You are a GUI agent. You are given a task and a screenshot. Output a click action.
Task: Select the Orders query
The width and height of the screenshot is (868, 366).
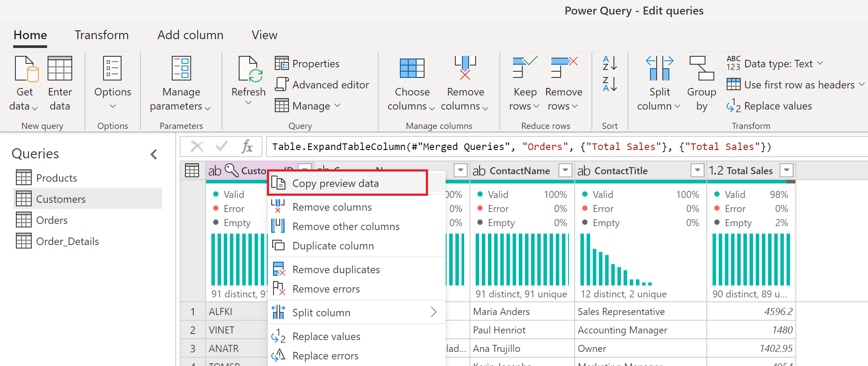(x=52, y=220)
